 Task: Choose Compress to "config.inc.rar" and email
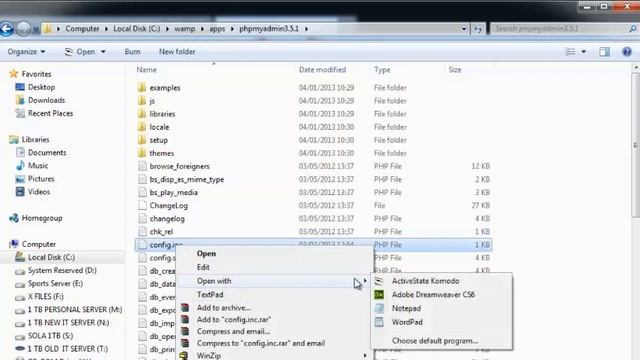point(261,343)
